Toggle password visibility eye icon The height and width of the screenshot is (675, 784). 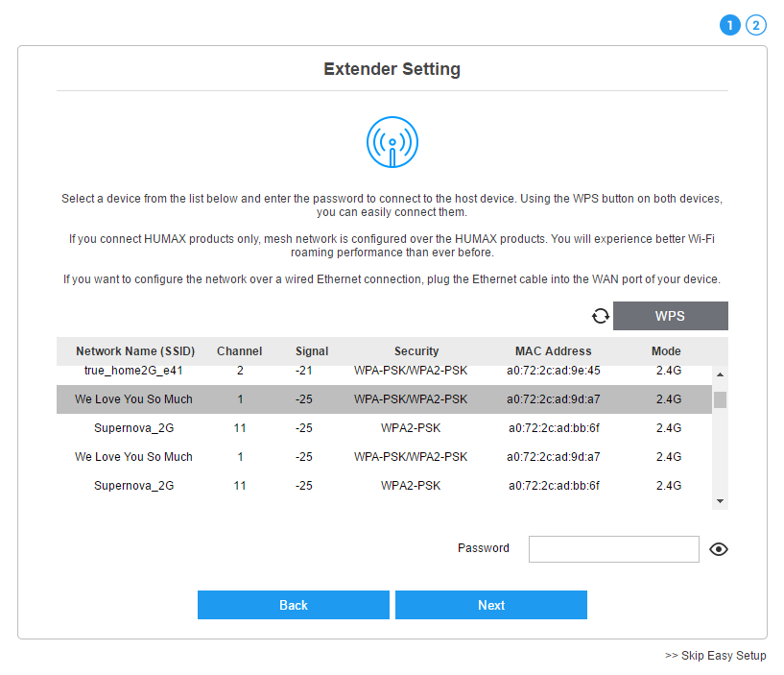click(719, 549)
